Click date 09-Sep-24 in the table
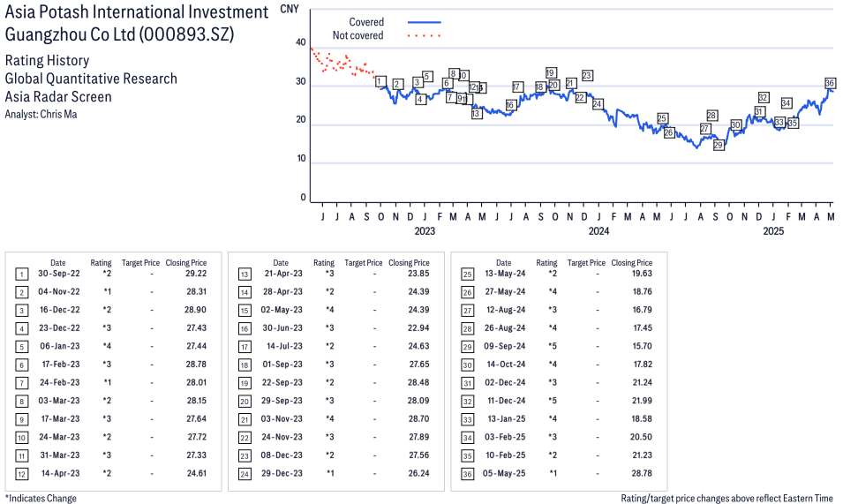 [505, 346]
